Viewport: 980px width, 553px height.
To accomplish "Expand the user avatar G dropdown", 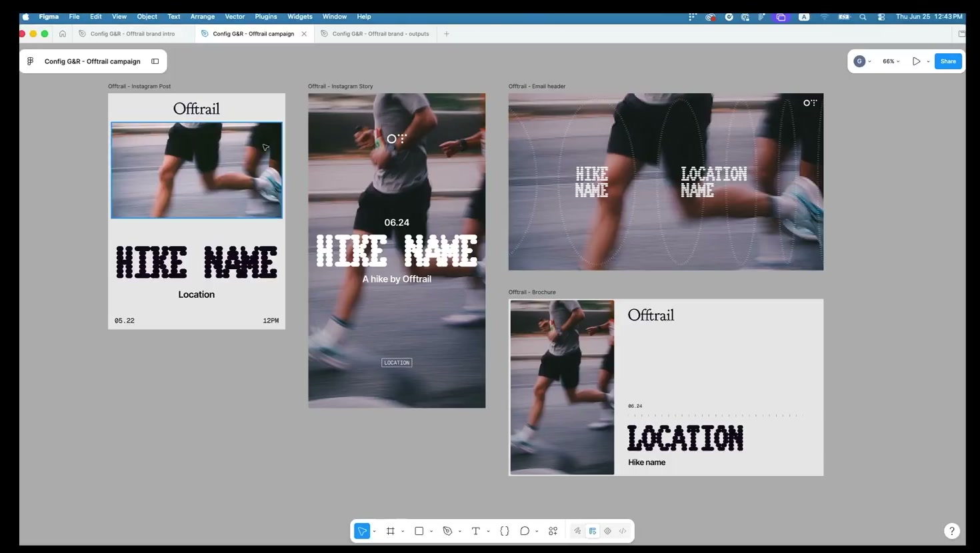I will 863,61.
